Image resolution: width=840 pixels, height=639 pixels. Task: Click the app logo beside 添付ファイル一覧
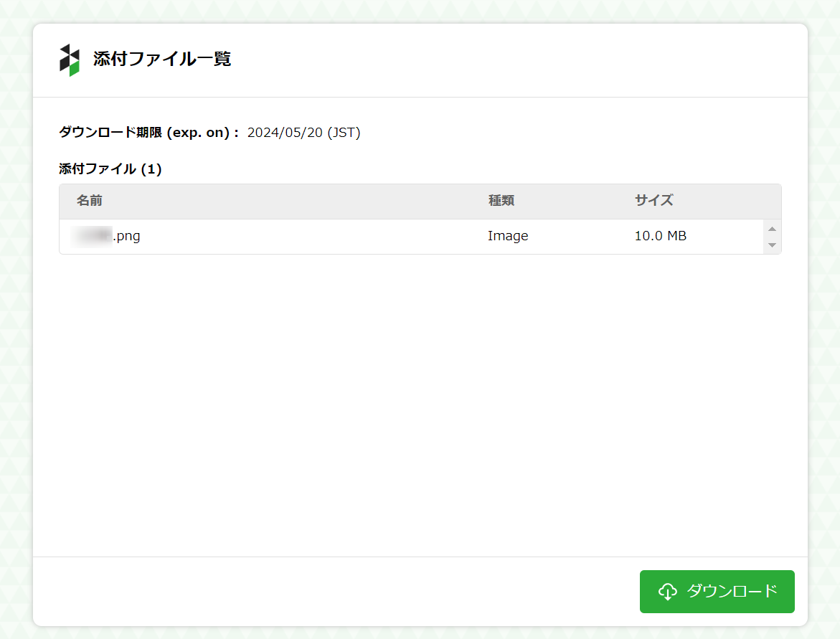(x=70, y=60)
